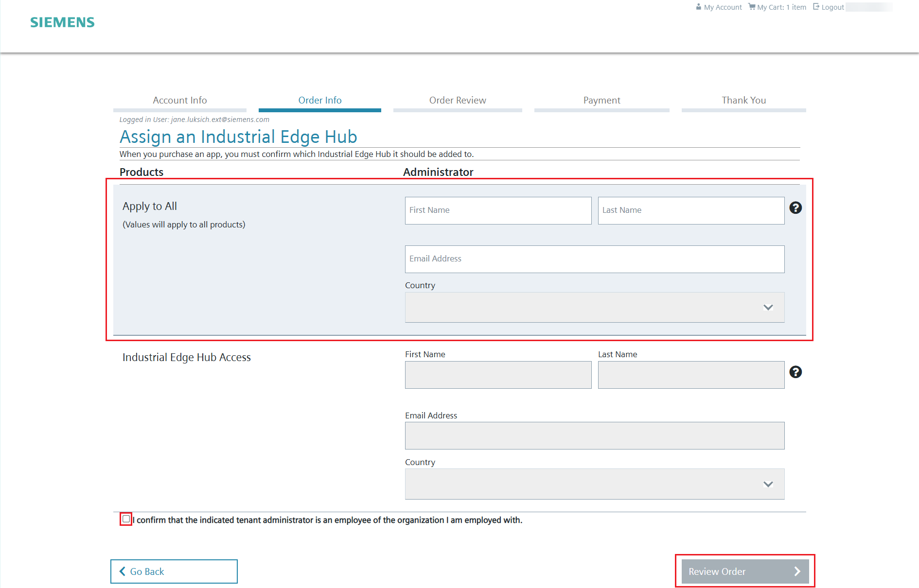This screenshot has height=588, width=919.
Task: Select the Payment step tab
Action: click(601, 100)
